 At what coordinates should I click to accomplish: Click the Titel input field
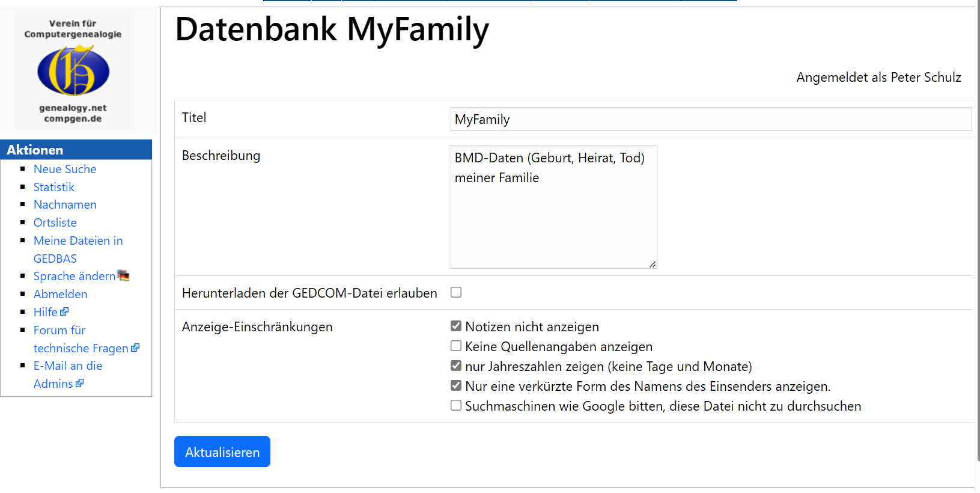[x=711, y=119]
